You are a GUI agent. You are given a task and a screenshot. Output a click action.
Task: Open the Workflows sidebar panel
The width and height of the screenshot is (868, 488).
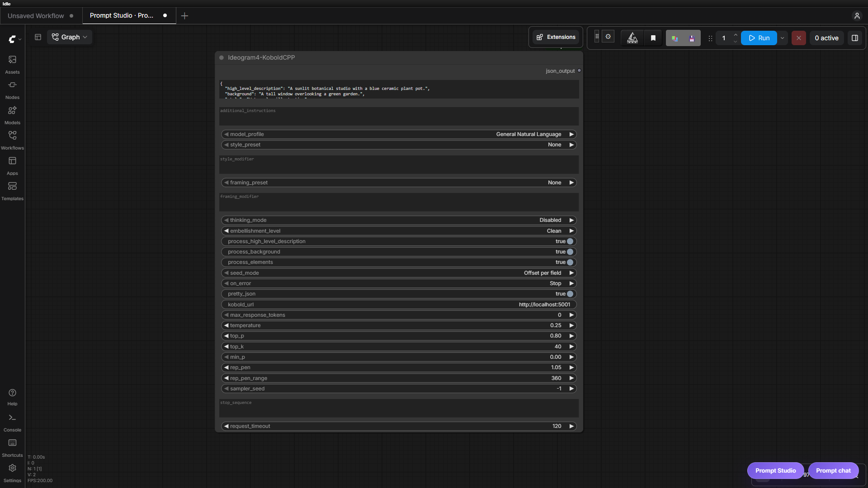coord(12,141)
